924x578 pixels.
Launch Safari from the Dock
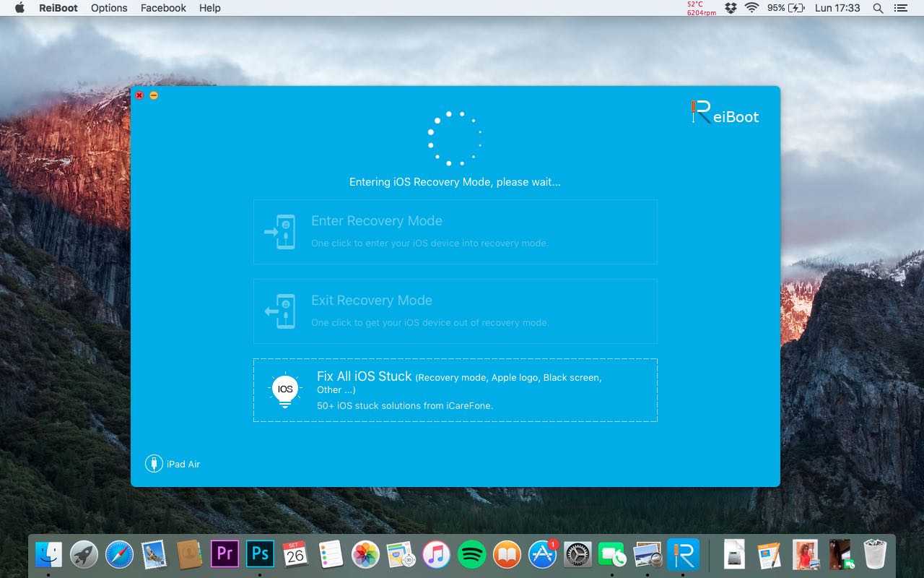(120, 555)
